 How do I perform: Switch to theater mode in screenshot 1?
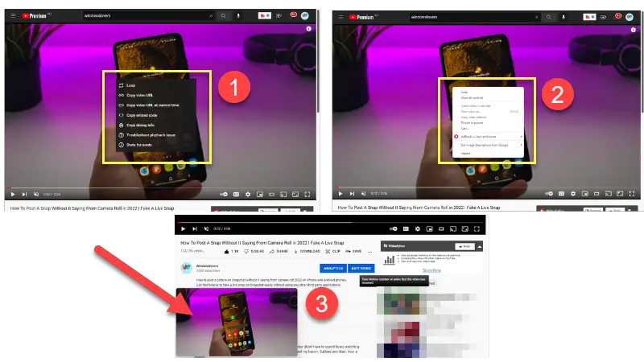click(271, 194)
